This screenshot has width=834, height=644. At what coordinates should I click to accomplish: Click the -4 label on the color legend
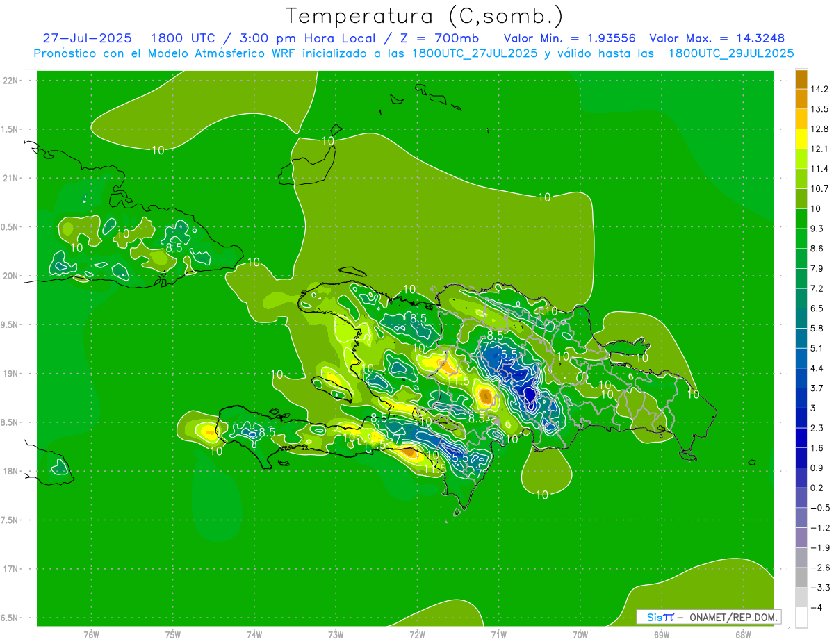click(x=815, y=607)
